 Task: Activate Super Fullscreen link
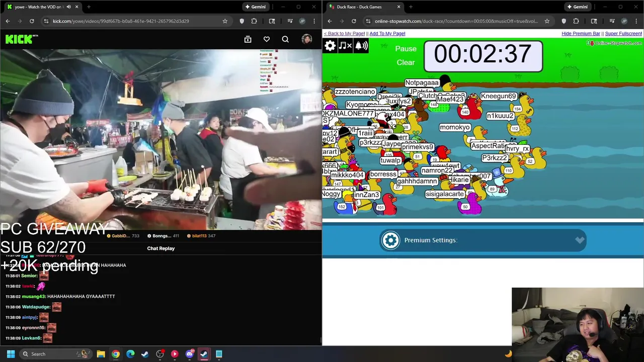(623, 34)
